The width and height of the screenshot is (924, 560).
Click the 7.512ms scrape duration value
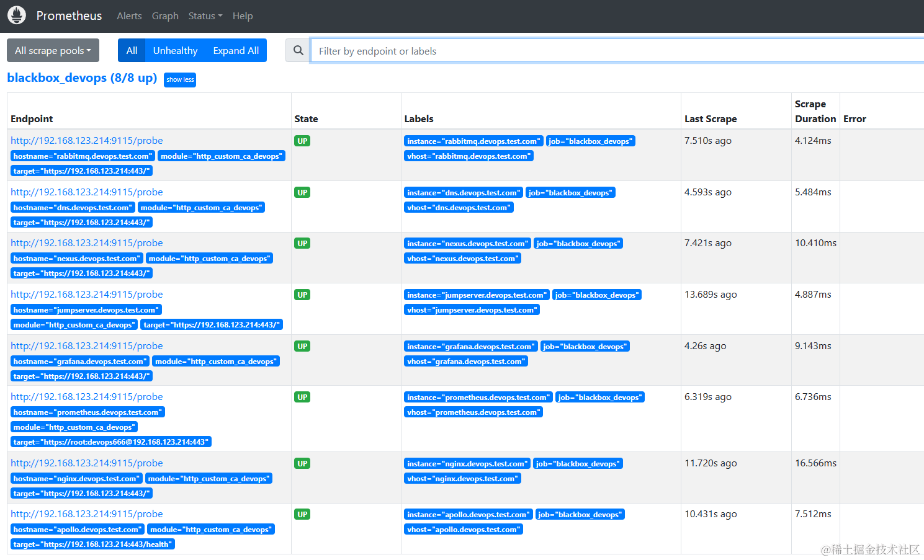tap(813, 514)
